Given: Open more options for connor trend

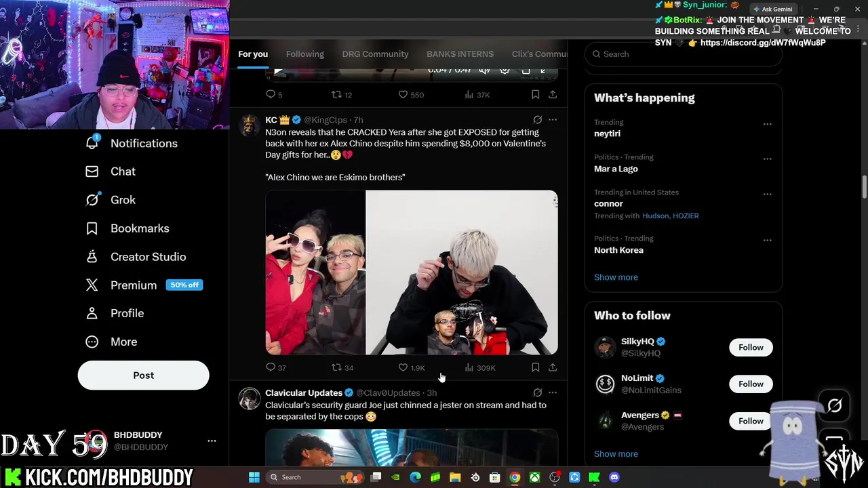Looking at the screenshot, I should click(767, 194).
